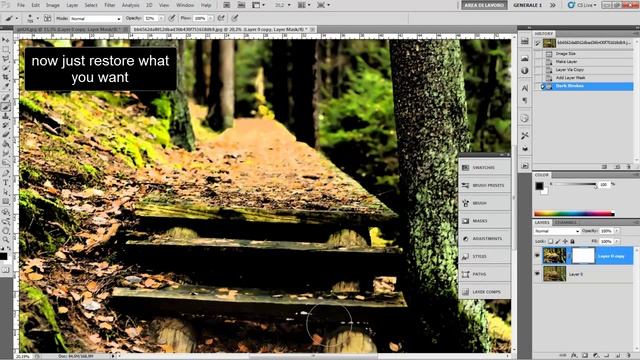
Task: Click the GENERALE 1 workspace button
Action: pyautogui.click(x=527, y=5)
